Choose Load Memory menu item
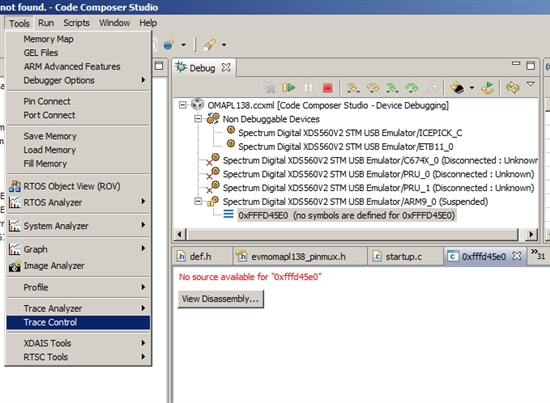Image resolution: width=550 pixels, height=403 pixels. coord(78,150)
